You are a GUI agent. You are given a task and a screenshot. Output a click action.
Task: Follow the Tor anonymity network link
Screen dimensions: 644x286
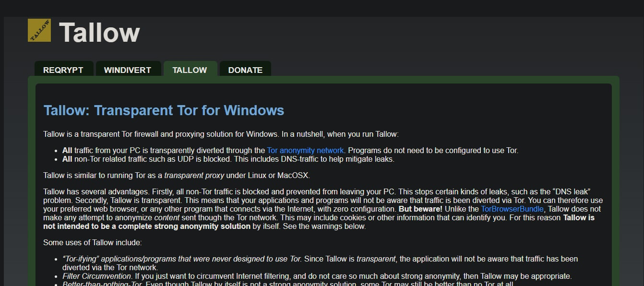point(305,150)
